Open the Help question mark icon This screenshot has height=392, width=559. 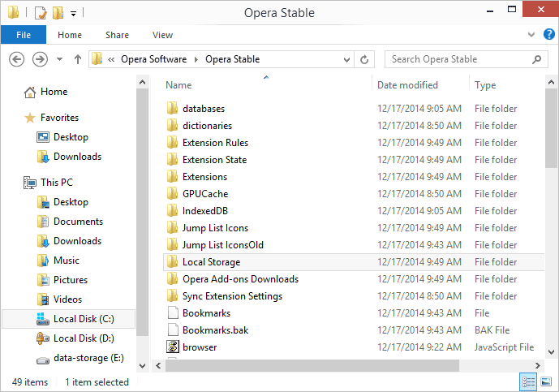click(x=548, y=34)
